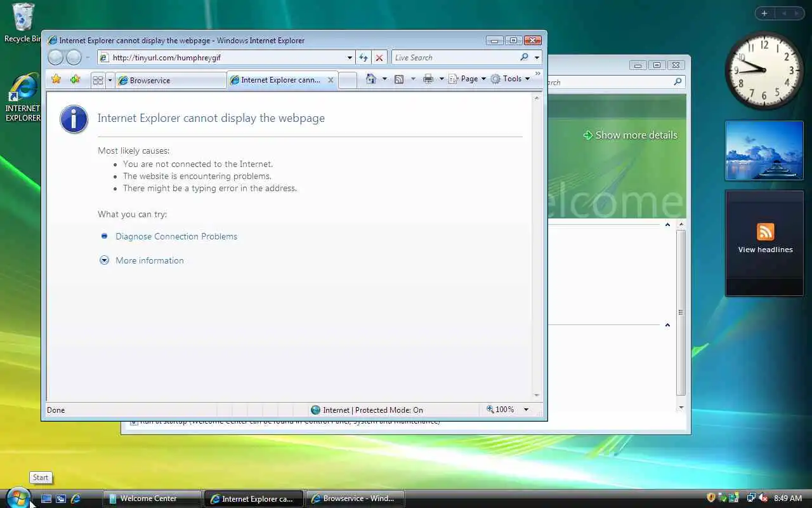Switch to Welcome Center taskbar button
This screenshot has width=812, height=508.
pyautogui.click(x=152, y=498)
